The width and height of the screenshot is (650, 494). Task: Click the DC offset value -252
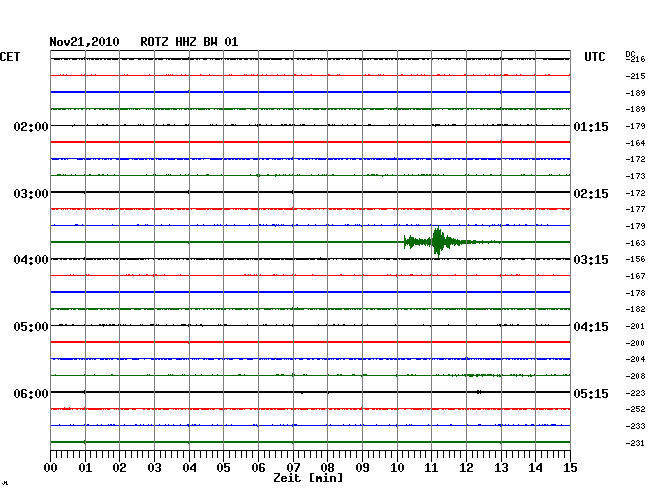635,409
